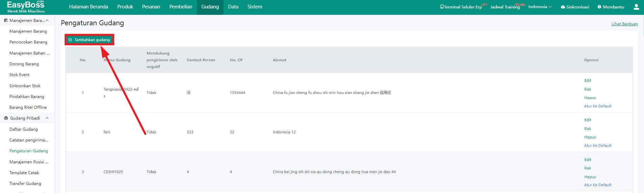Screen dimensions: 644x193
Task: Select Pengaturan Gudang sidebar item
Action: click(x=29, y=151)
